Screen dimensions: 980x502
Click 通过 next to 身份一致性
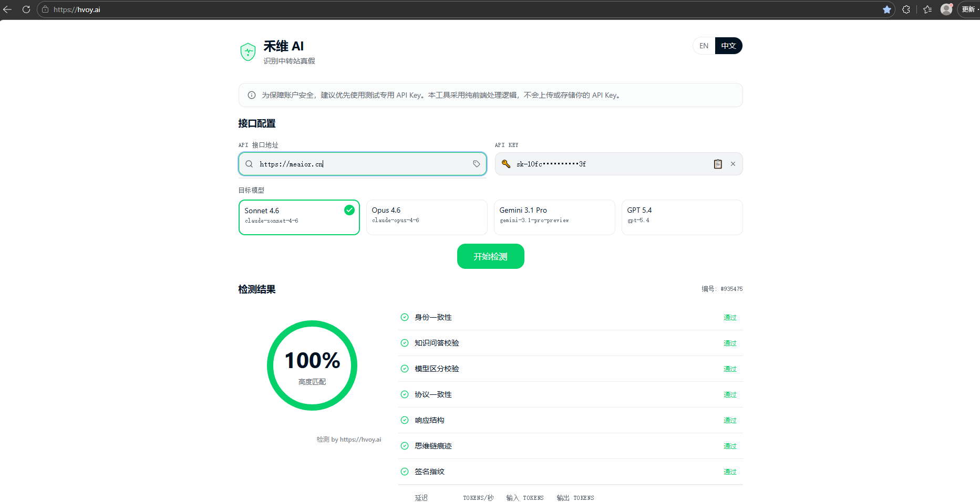point(729,317)
